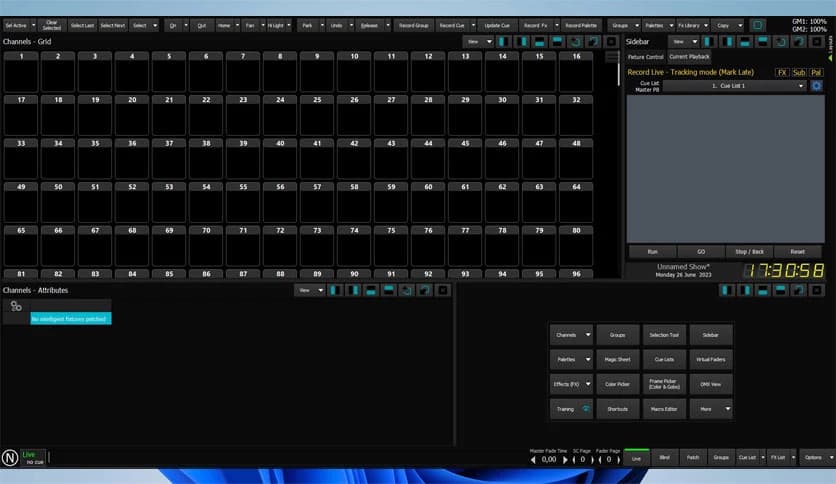Viewport: 836px width, 484px height.
Task: Open the Groups screen from bottom bar
Action: pyautogui.click(x=721, y=458)
